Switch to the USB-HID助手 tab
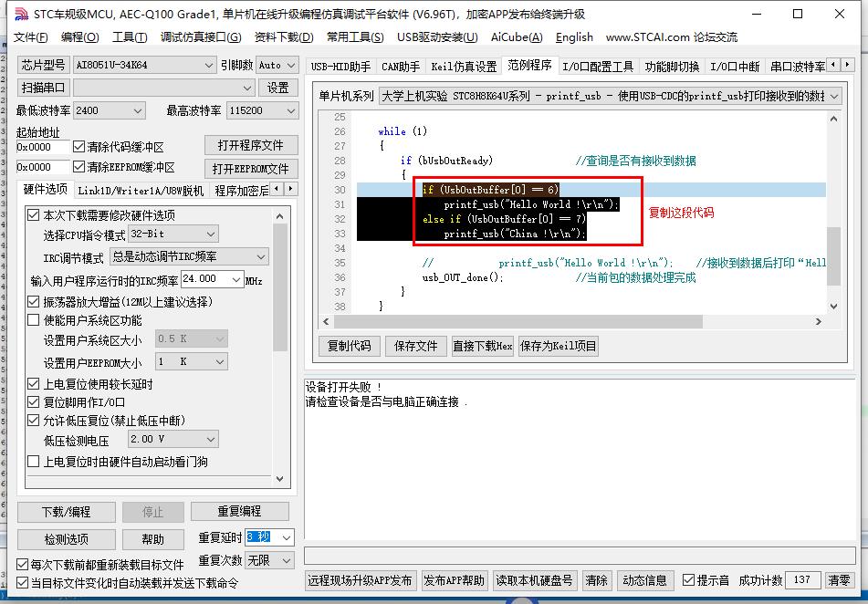 coord(339,65)
